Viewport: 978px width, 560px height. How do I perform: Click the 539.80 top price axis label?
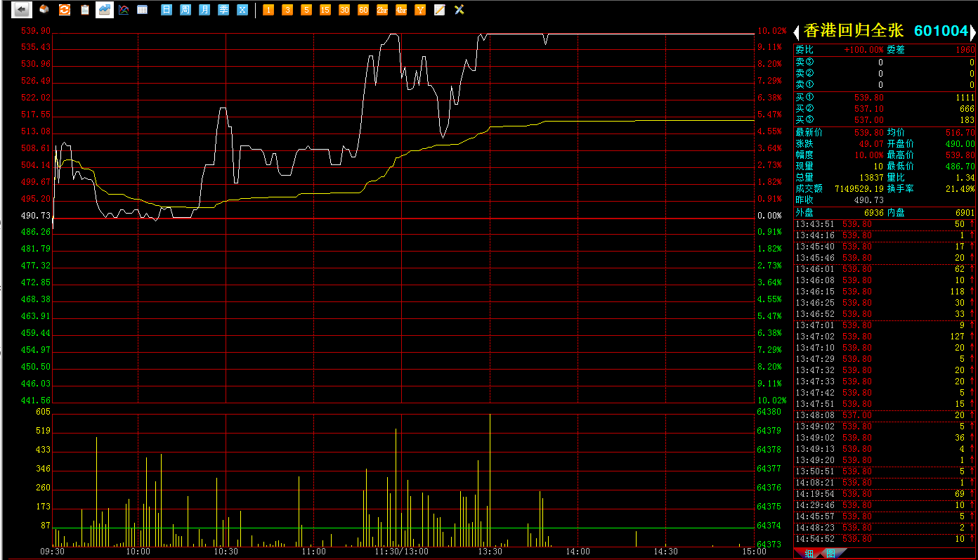(36, 31)
